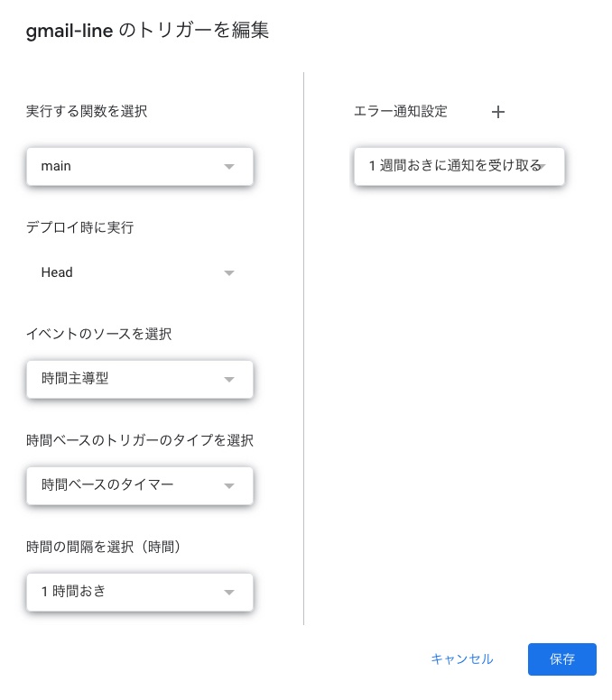Click the 時間の間隔を選択（時間） label
The width and height of the screenshot is (612, 700).
pos(106,547)
